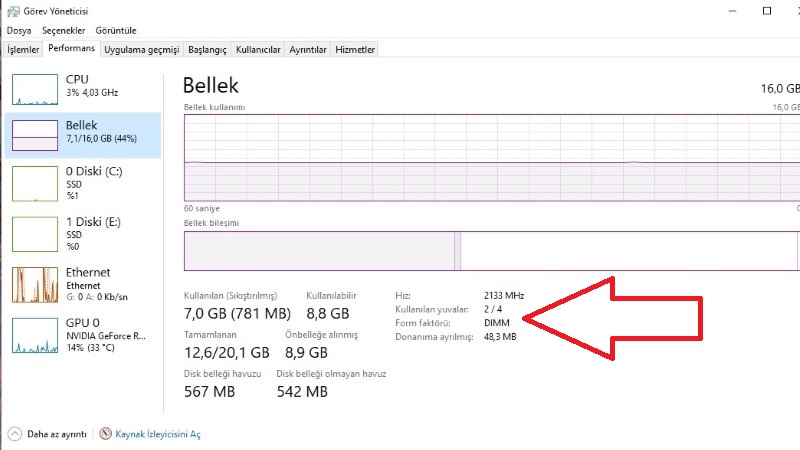Select the Ethernet activity graph
Screen dimensions: 800x450
tap(35, 285)
